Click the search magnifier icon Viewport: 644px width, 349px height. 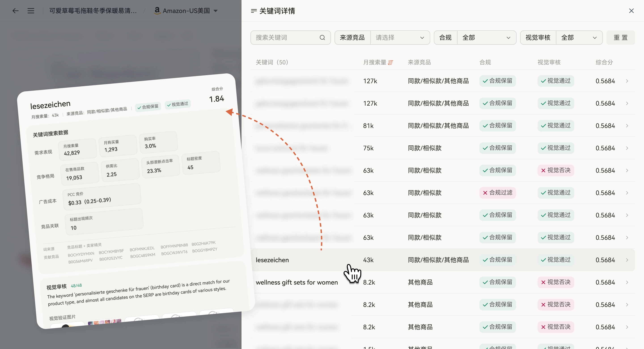pyautogui.click(x=322, y=38)
